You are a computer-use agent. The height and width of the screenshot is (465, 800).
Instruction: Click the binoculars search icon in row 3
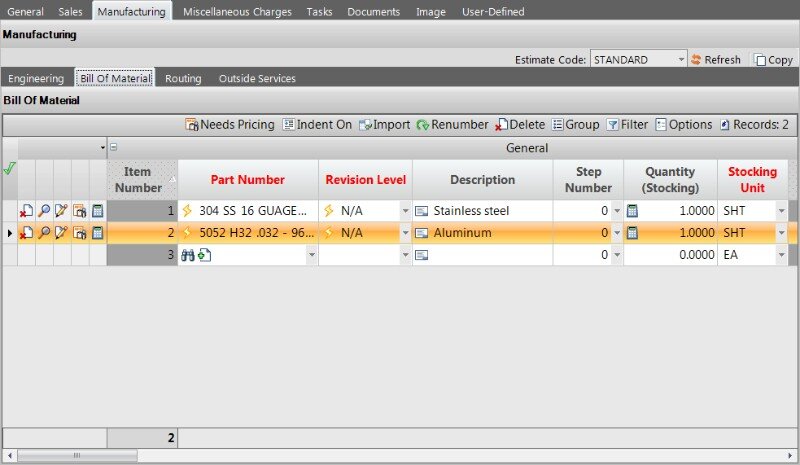pyautogui.click(x=188, y=255)
